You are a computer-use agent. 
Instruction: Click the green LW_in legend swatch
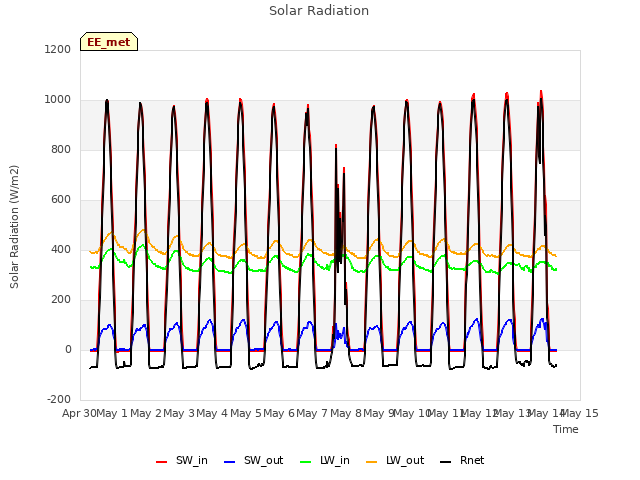306,462
